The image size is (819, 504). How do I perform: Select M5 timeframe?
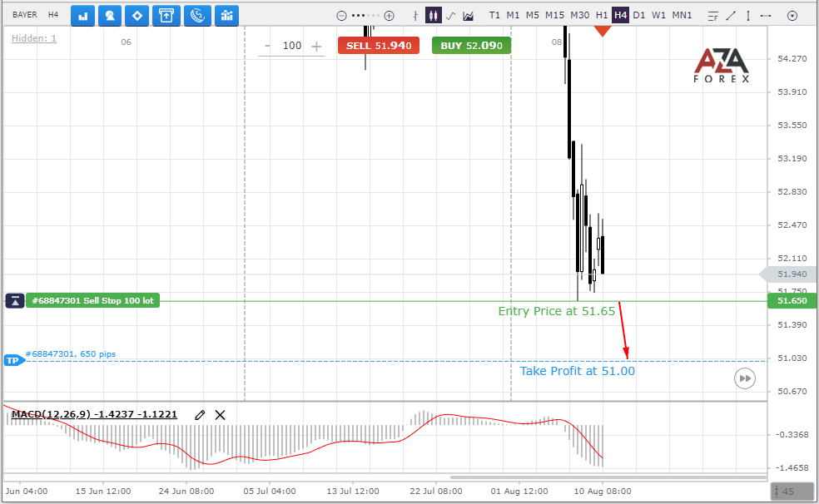(x=532, y=15)
